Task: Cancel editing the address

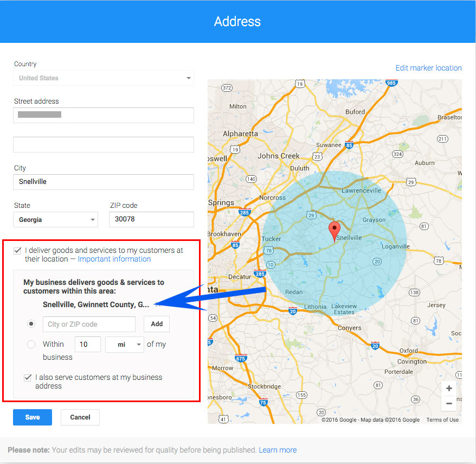Action: click(x=80, y=417)
